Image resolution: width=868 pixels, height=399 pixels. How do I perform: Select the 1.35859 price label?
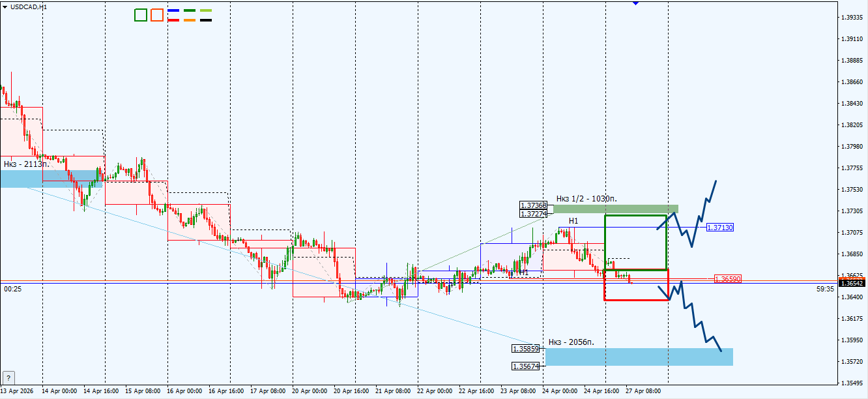coord(525,349)
